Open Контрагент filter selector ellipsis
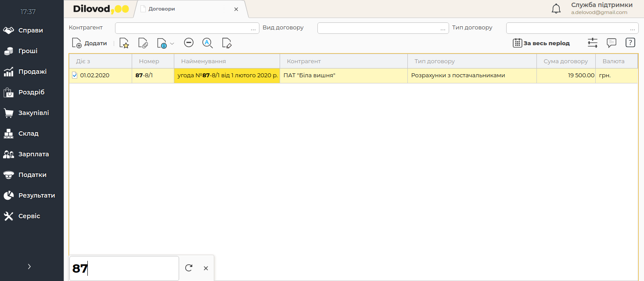Viewport: 644px width, 281px height. tap(253, 29)
